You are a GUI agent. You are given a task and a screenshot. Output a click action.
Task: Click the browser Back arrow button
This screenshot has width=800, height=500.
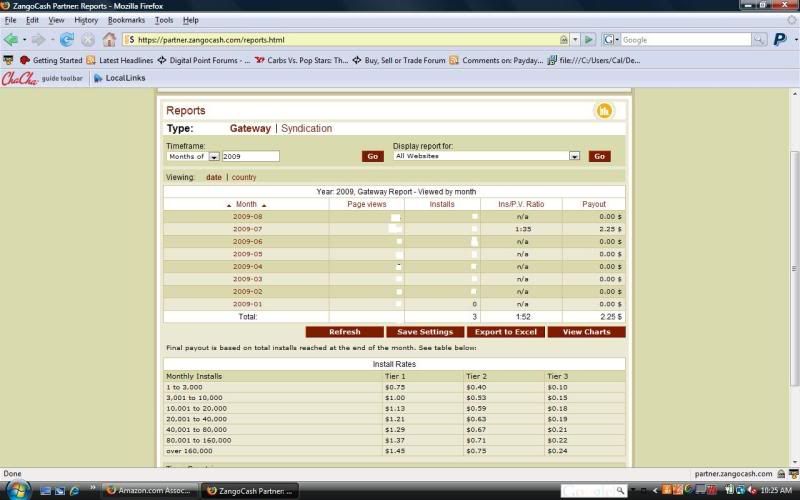pyautogui.click(x=11, y=39)
